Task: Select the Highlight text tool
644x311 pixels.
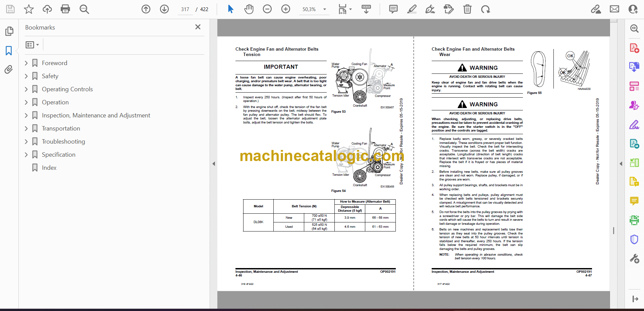Action: 412,9
